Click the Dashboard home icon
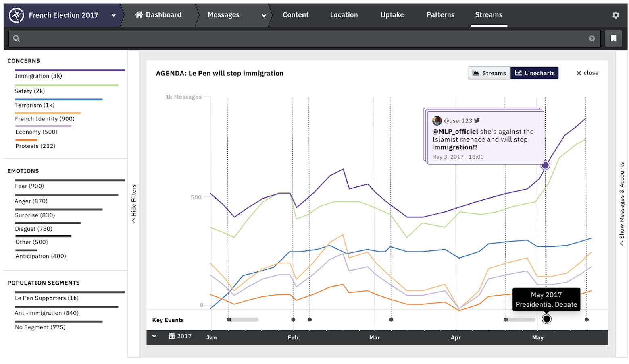 pyautogui.click(x=139, y=15)
